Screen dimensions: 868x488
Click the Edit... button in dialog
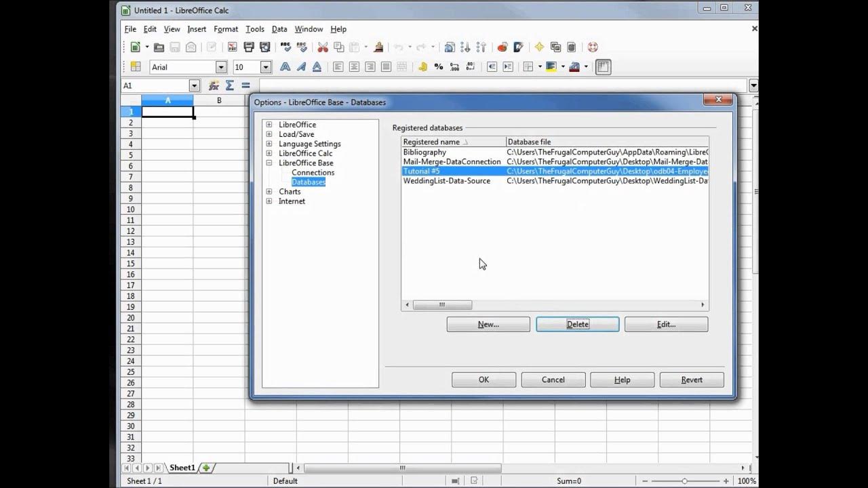(x=667, y=325)
